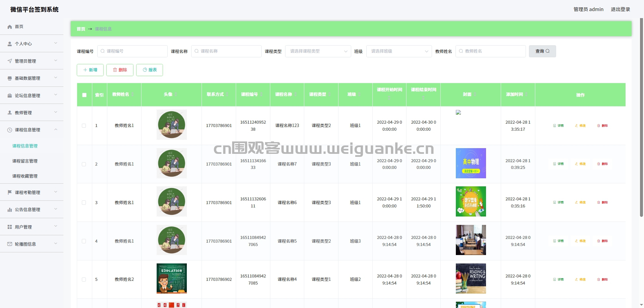Click 修改 edit icon for 课程名称4 row
Viewport: 644px width, 308px height.
pyautogui.click(x=577, y=280)
